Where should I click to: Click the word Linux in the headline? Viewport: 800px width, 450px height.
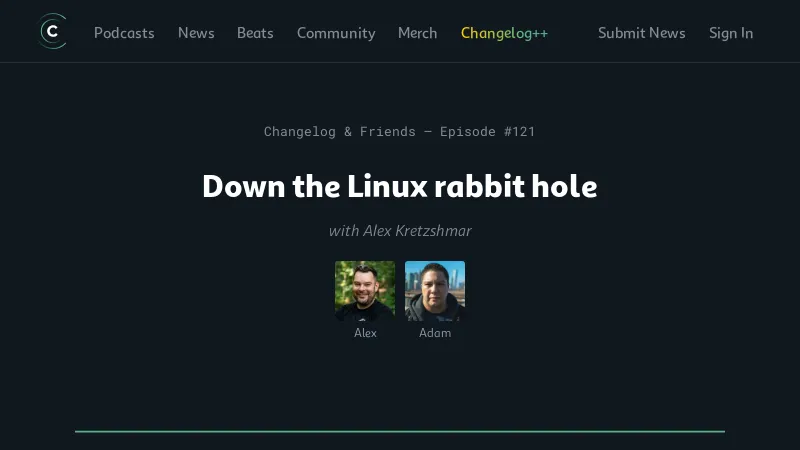(x=387, y=186)
